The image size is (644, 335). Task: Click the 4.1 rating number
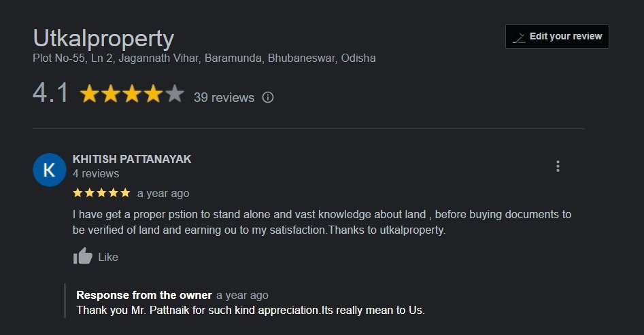[x=51, y=94]
